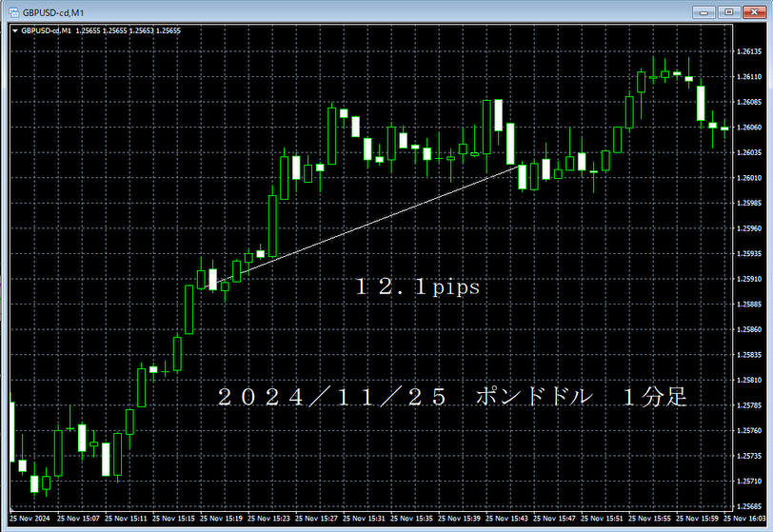
Task: Click the 1.25685 price at scale bottom
Action: tap(749, 506)
